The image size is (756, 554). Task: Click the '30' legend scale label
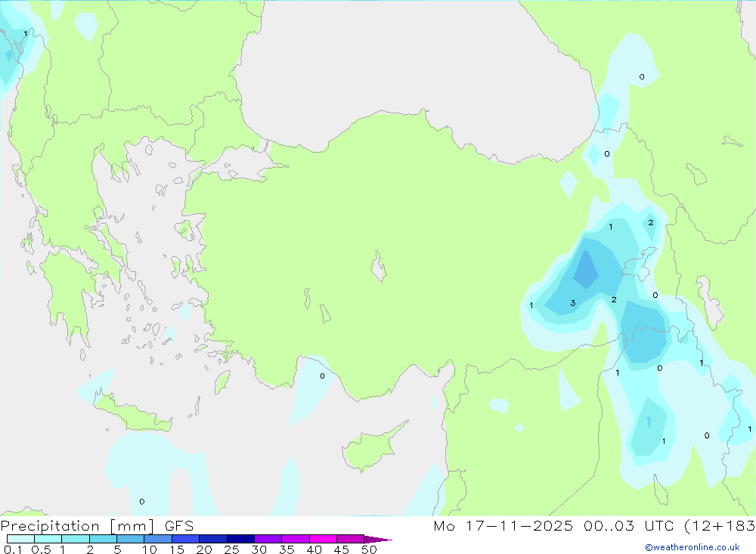click(x=259, y=549)
